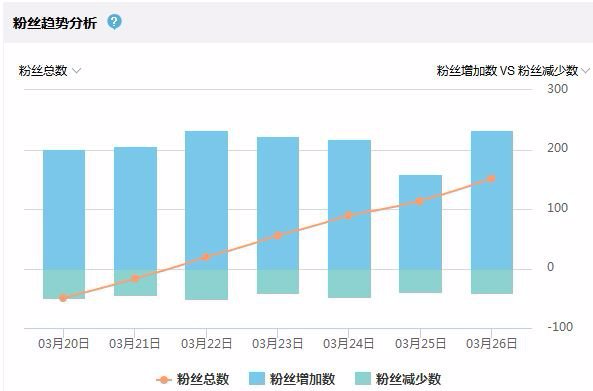Click the 200 y-axis value

pos(557,148)
